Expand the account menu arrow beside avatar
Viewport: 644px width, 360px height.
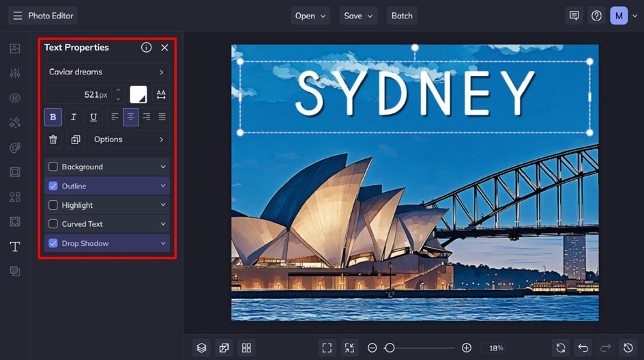click(x=635, y=16)
